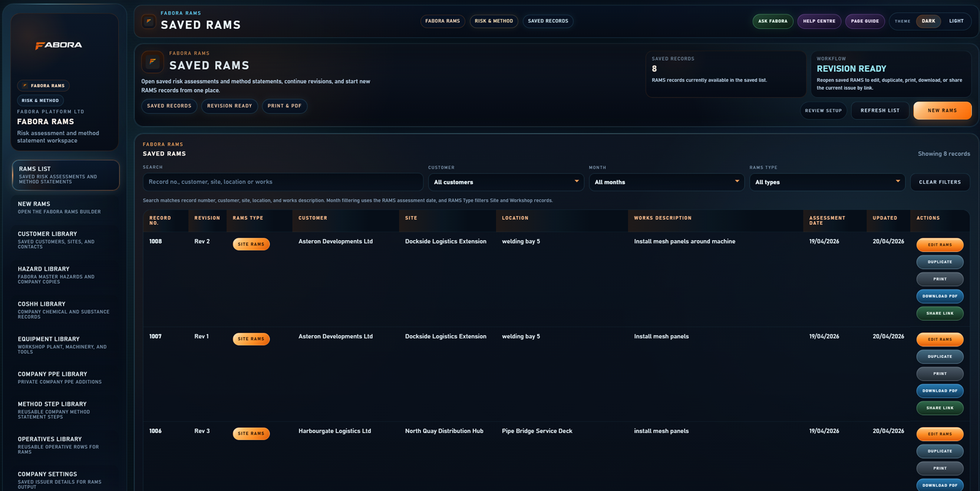The width and height of the screenshot is (980, 491).
Task: Duplicate record 1008
Action: click(x=940, y=262)
